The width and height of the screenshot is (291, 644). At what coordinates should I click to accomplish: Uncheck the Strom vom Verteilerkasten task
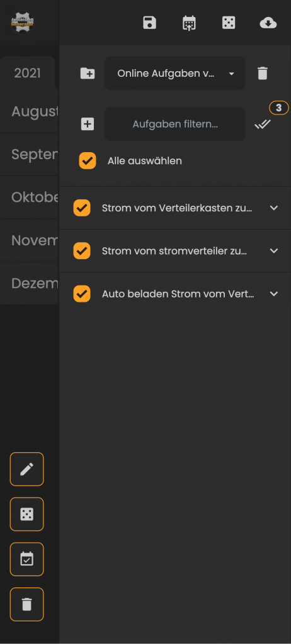tap(81, 208)
